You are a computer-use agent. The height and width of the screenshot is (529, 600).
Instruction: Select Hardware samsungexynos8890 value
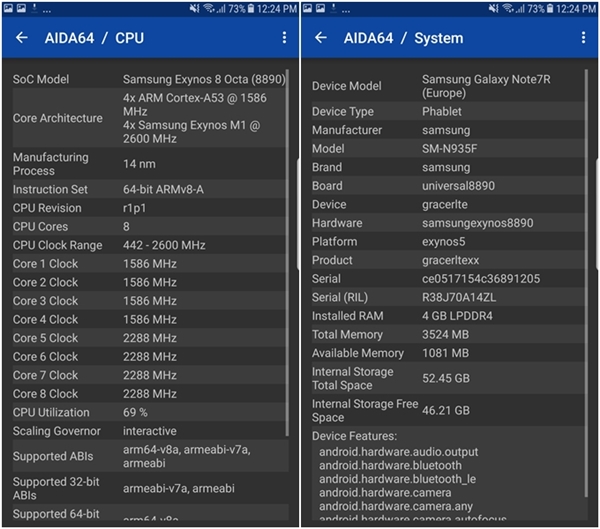(x=478, y=223)
